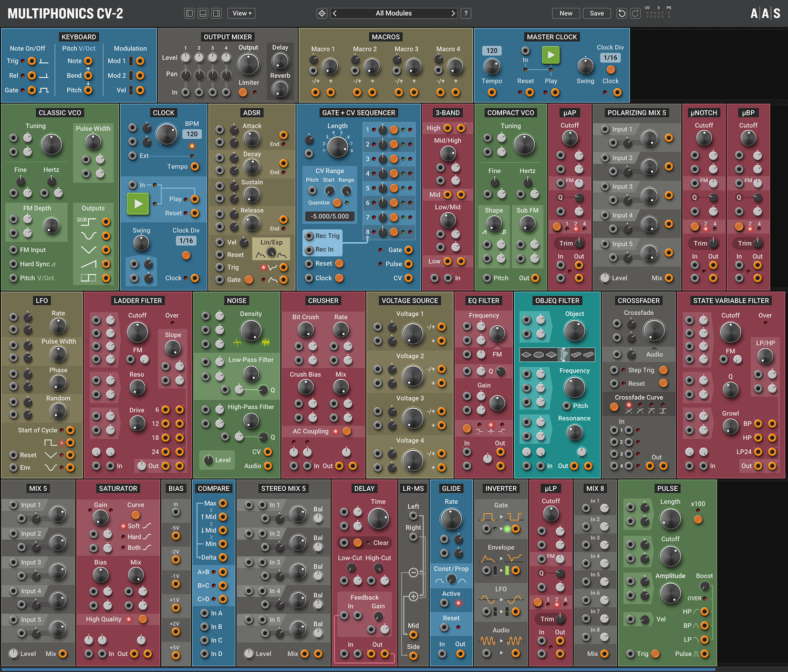This screenshot has width=788, height=672.
Task: Click the Output knob in Output Mixer
Action: coord(248,65)
